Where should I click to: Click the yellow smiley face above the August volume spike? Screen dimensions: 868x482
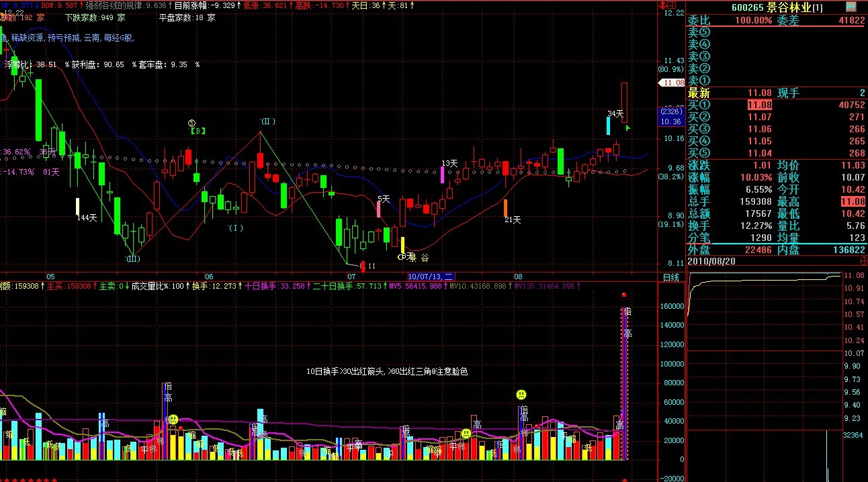521,395
